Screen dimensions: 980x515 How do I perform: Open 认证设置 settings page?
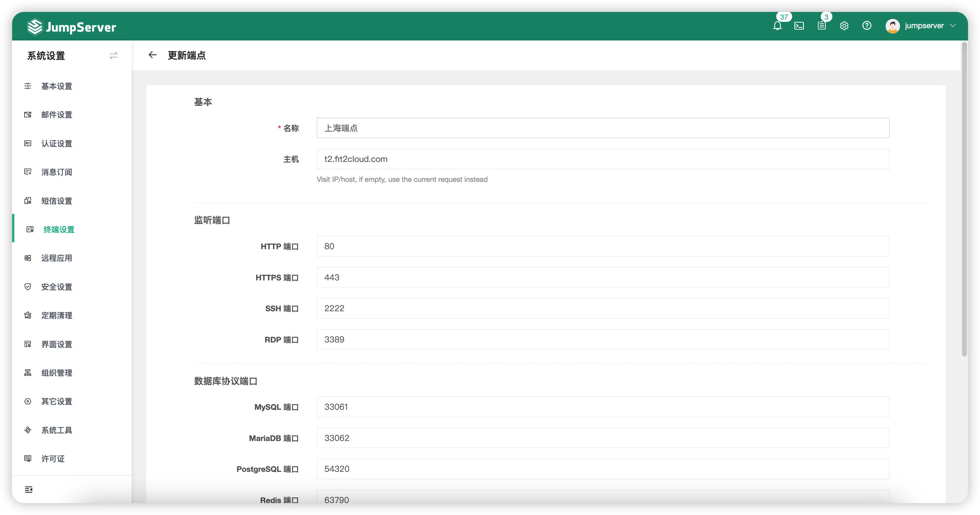point(57,144)
